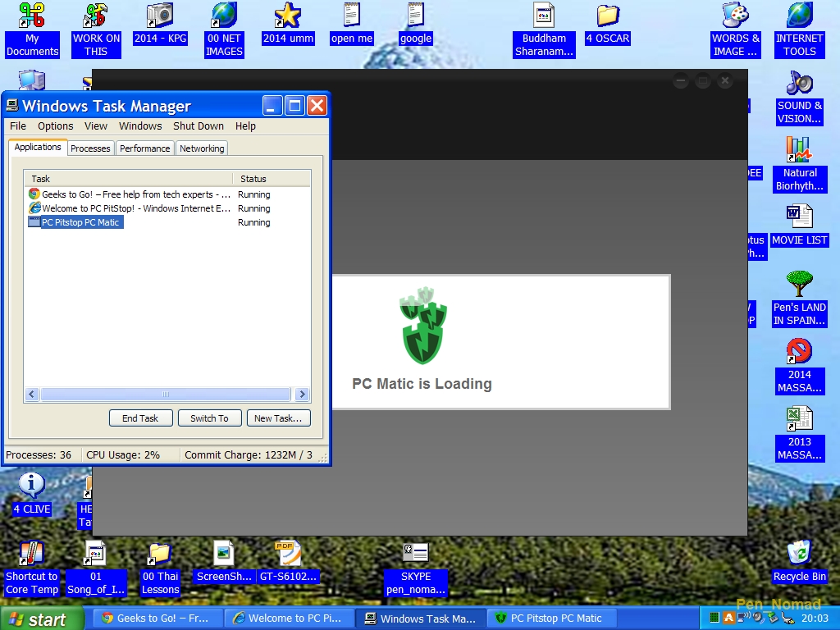Click the task list right scroll arrow

point(302,395)
